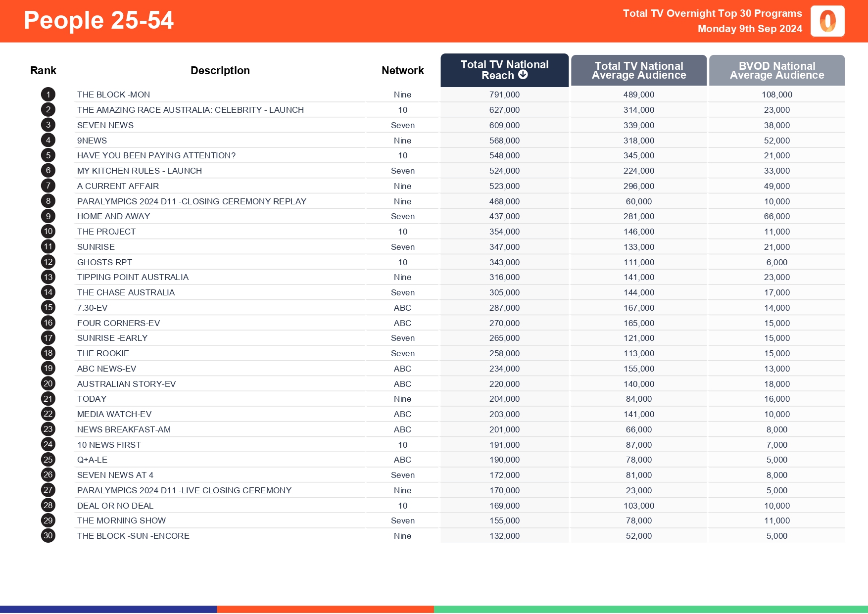Click the Description column header
The width and height of the screenshot is (868, 614).
[220, 70]
